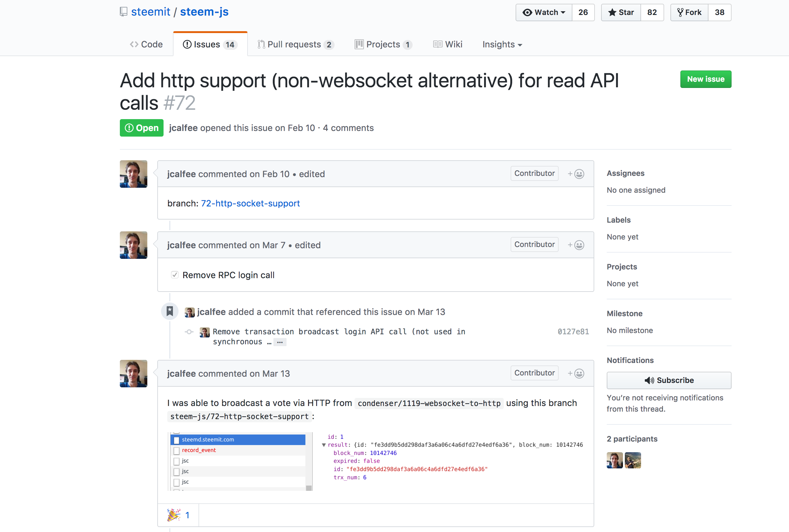
Task: Click the Contributor badge on Mar 13 comment
Action: click(534, 373)
